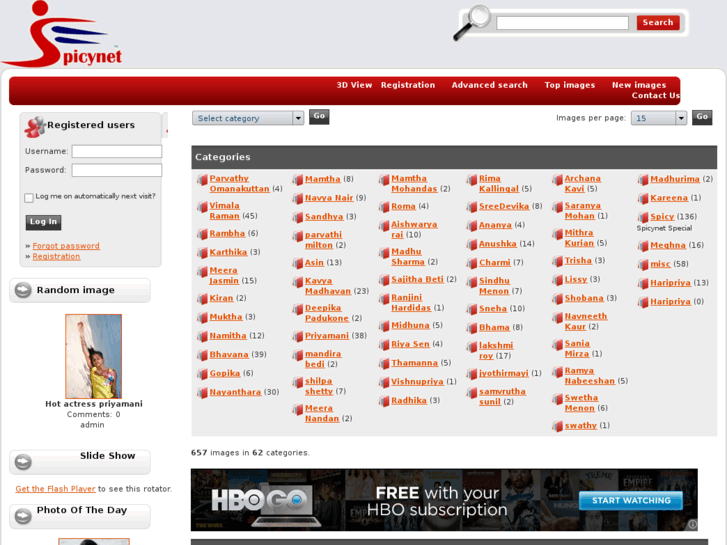The image size is (727, 545).
Task: Open the Spicy category link
Action: tap(662, 217)
